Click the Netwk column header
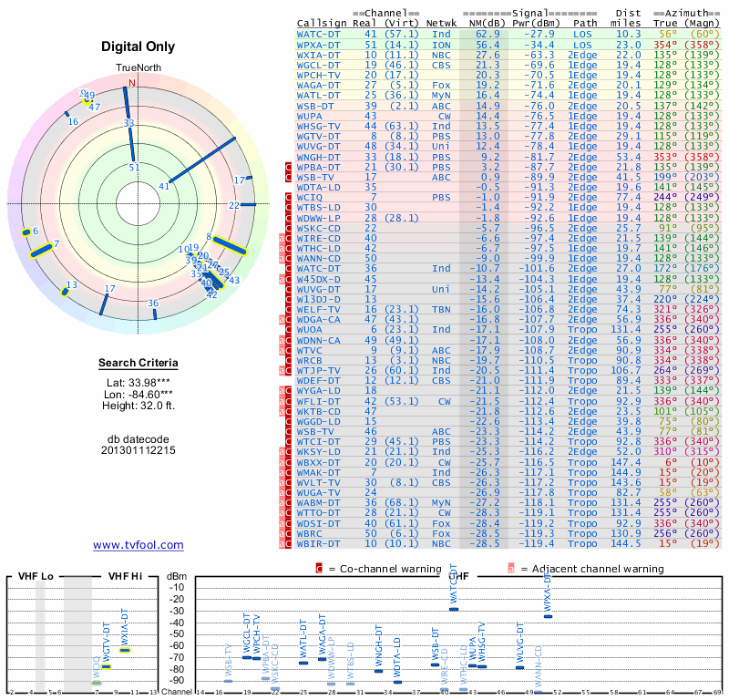Screen dimensions: 729x700 (x=442, y=24)
